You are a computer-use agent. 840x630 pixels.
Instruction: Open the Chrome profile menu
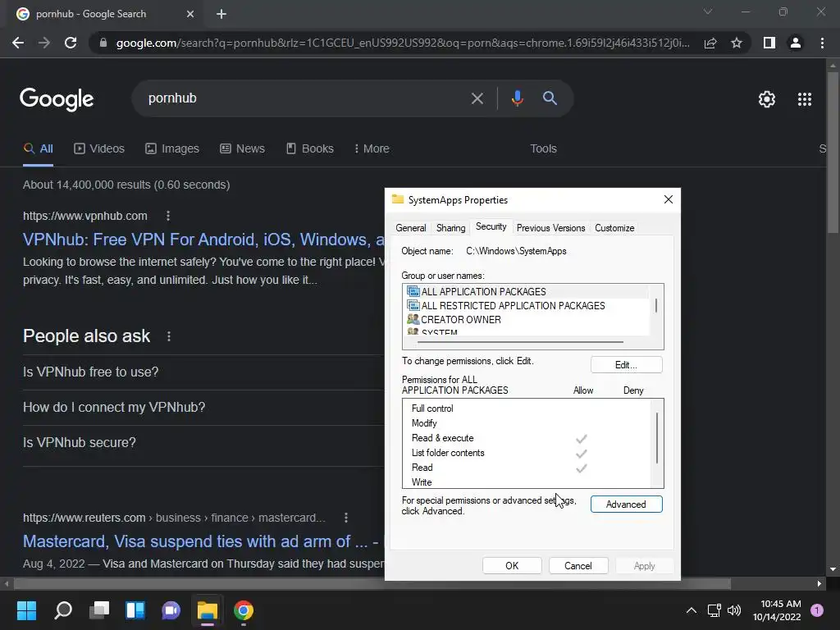796,43
